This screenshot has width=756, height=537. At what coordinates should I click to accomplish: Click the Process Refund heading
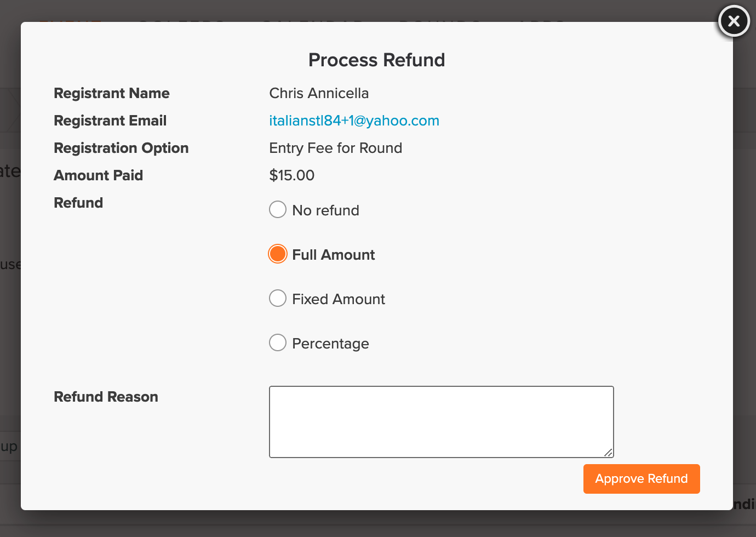(377, 60)
